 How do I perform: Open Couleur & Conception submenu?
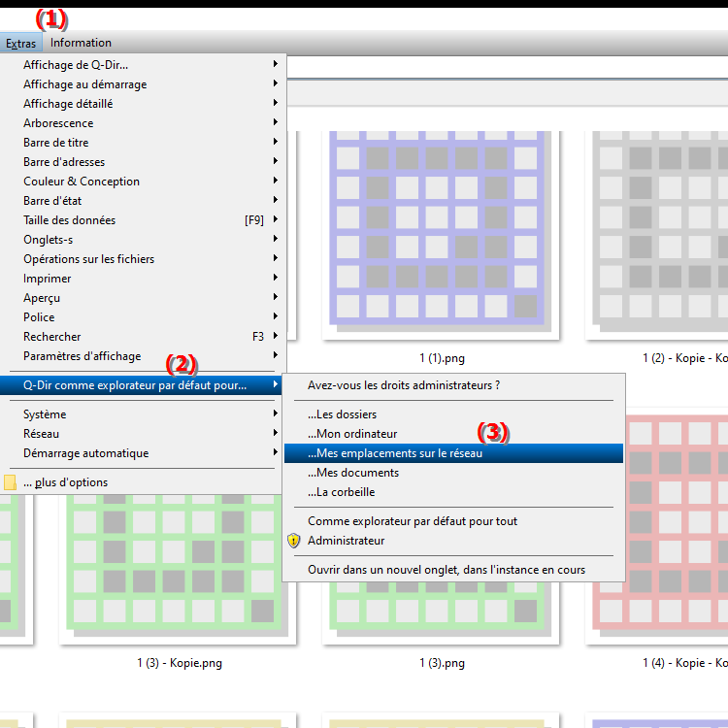pos(142,182)
